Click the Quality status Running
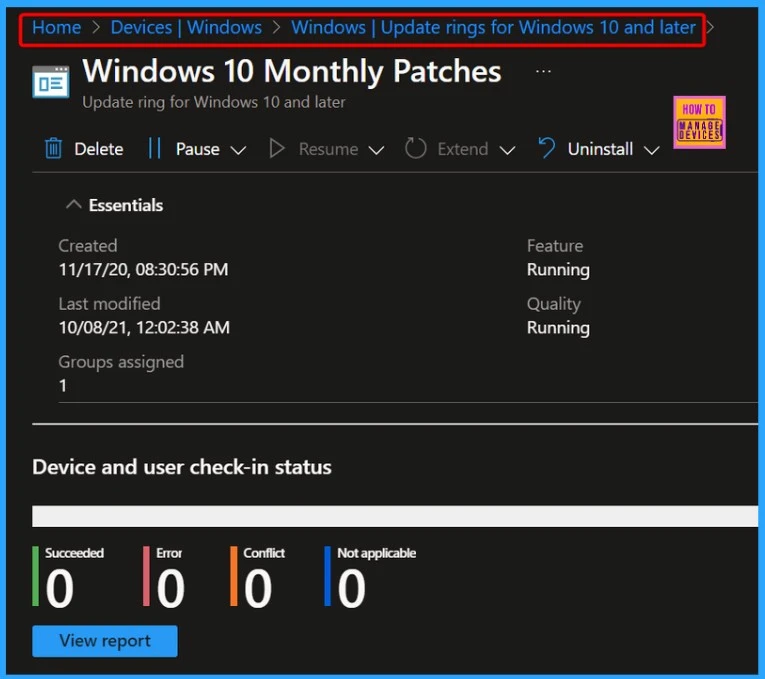Screen dimensions: 765x679 click(558, 328)
